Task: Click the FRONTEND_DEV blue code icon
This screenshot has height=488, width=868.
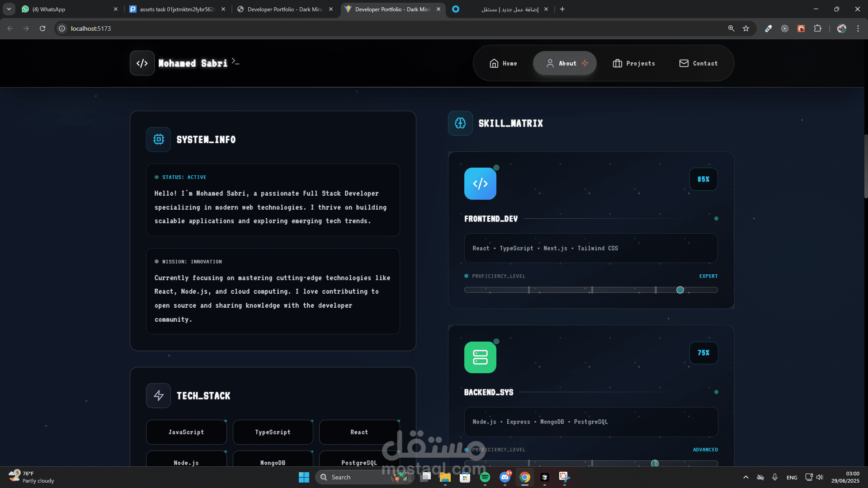Action: 480,184
